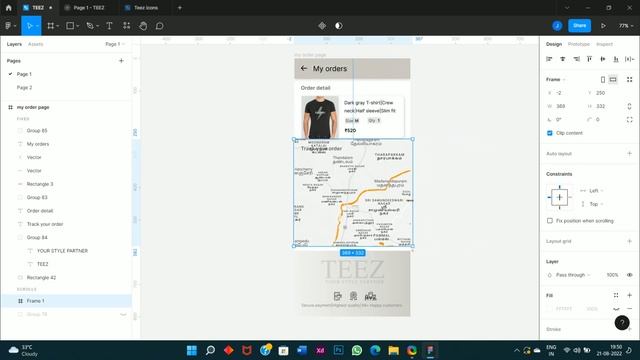Add a Layout grid with plus
Viewport: 640px width, 360px height.
click(629, 241)
